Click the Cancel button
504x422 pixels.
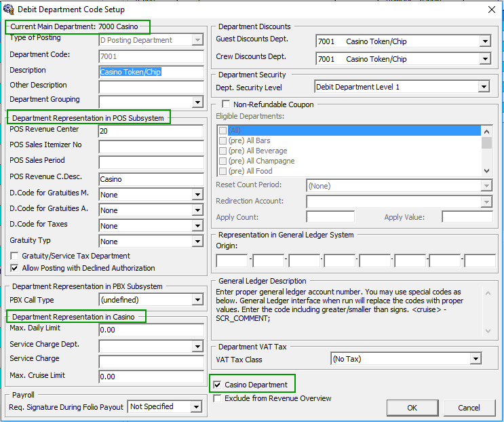[x=469, y=408]
